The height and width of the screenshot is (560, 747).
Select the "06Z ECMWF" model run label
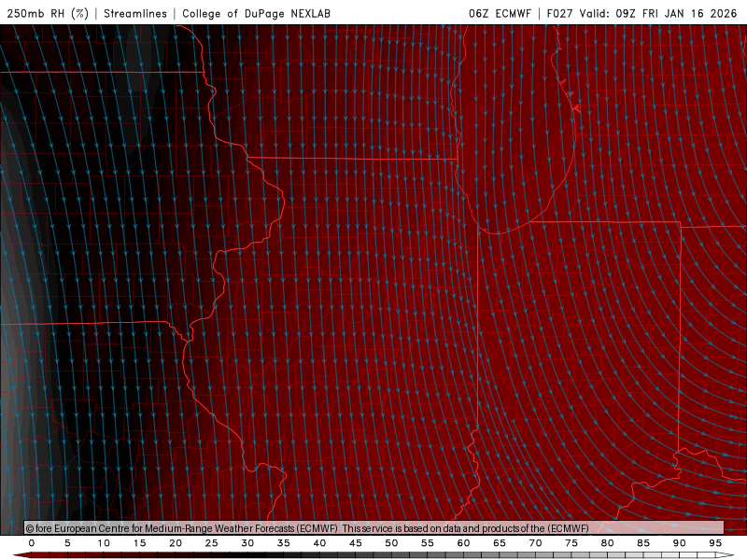(500, 13)
